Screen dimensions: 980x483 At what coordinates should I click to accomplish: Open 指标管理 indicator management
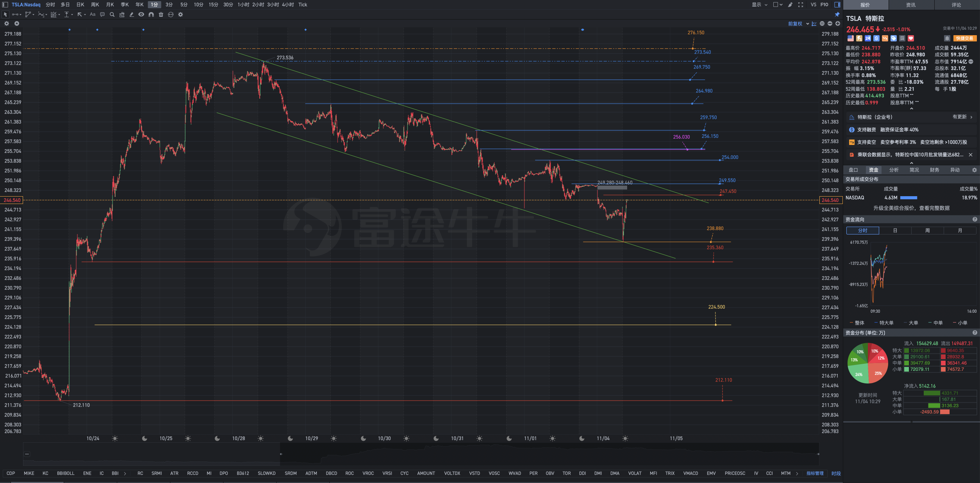[815, 474]
